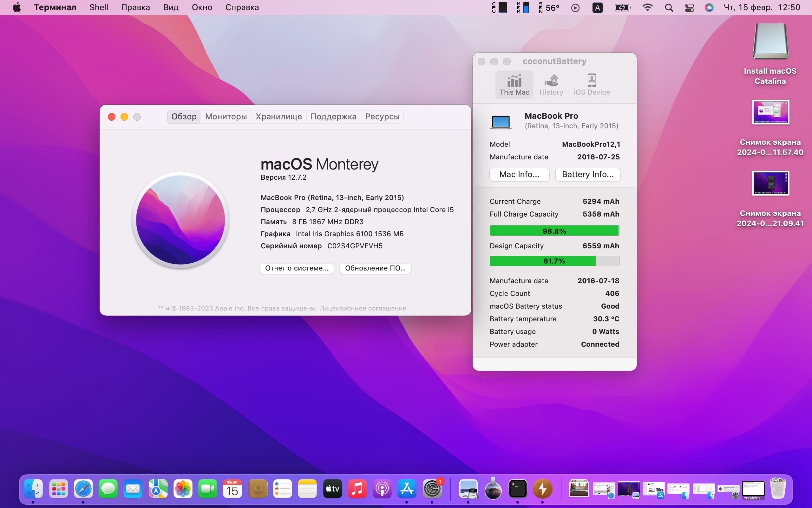Click the macOS Monterey logo image
The image size is (812, 508).
click(180, 220)
